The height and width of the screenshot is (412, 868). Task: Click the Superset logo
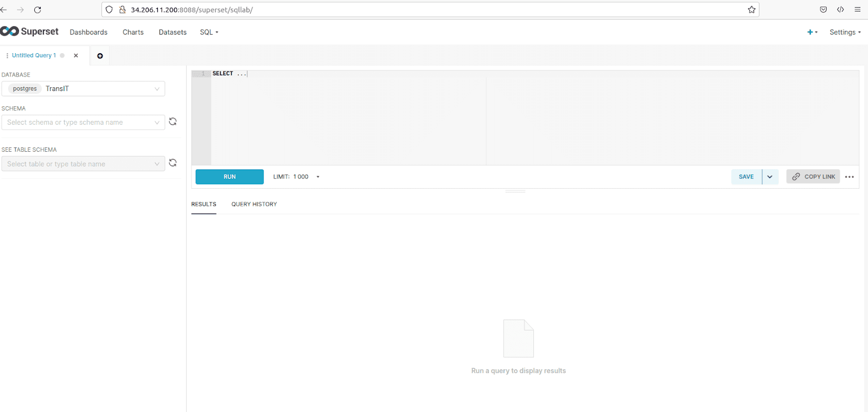pyautogui.click(x=29, y=31)
